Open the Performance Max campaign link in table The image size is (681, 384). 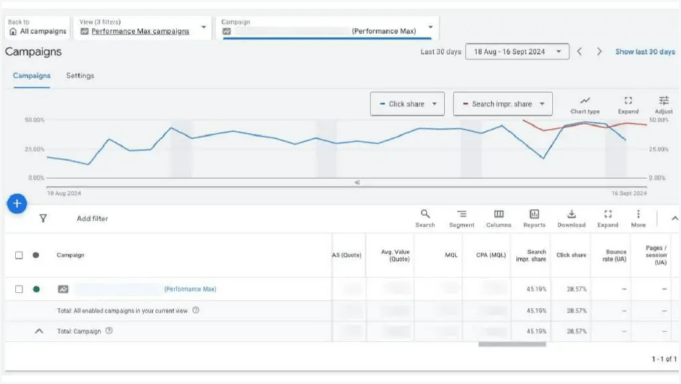tap(190, 289)
